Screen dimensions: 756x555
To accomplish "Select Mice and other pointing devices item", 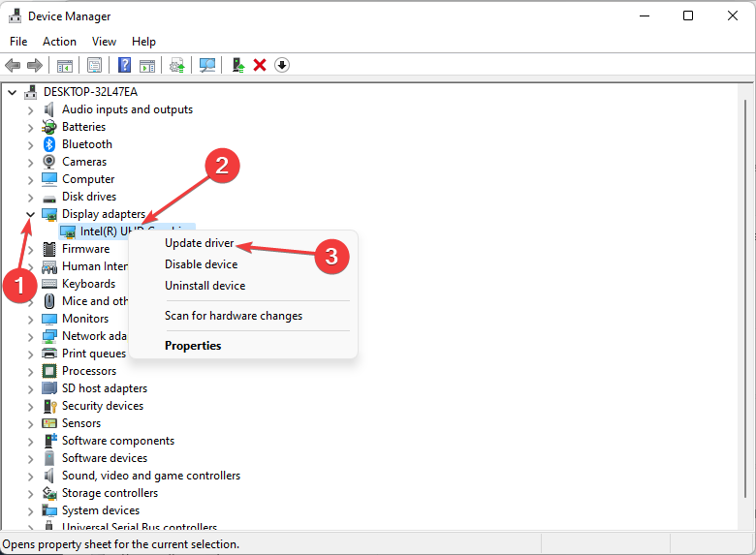I will point(95,301).
